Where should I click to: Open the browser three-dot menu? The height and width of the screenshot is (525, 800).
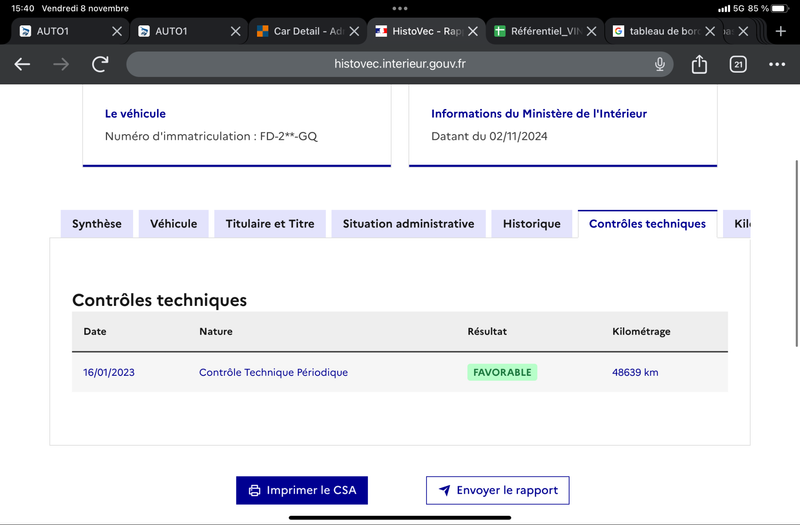tap(777, 64)
